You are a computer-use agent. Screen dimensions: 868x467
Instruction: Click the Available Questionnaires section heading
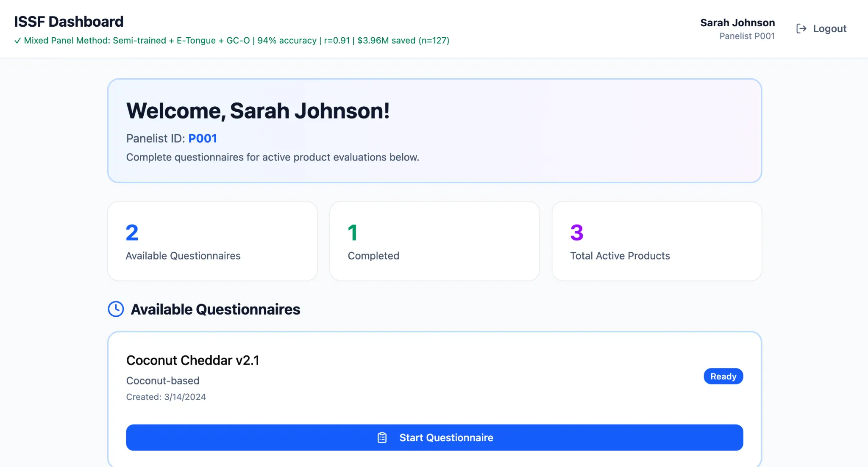coord(215,309)
